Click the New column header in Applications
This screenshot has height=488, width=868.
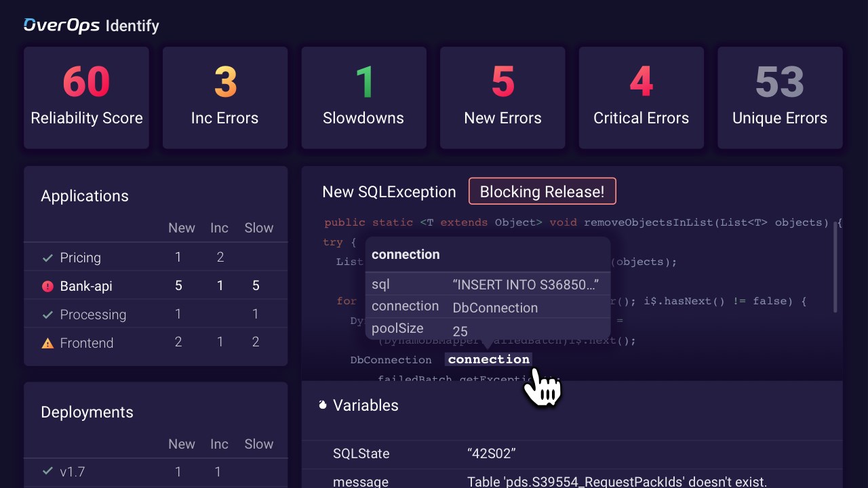(x=182, y=228)
